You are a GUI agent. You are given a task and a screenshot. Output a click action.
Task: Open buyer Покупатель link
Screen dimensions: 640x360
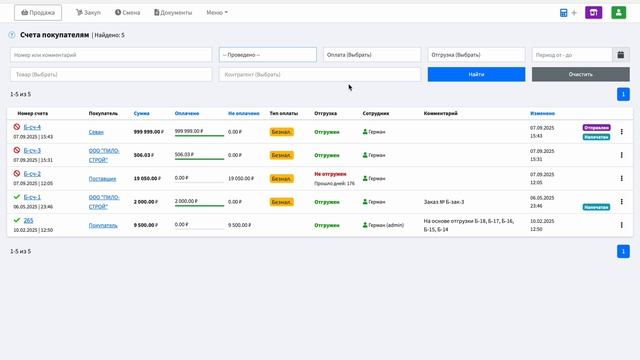[103, 225]
